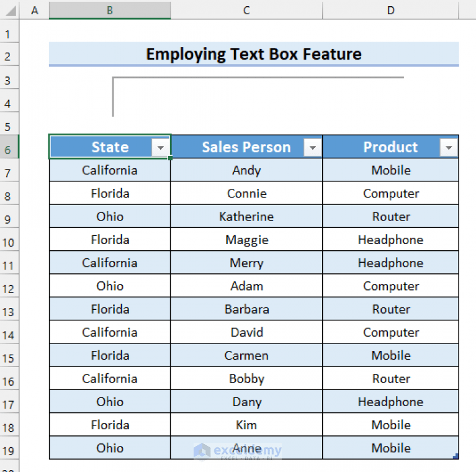Select cell with Kim
This screenshot has height=472, width=476.
[246, 425]
